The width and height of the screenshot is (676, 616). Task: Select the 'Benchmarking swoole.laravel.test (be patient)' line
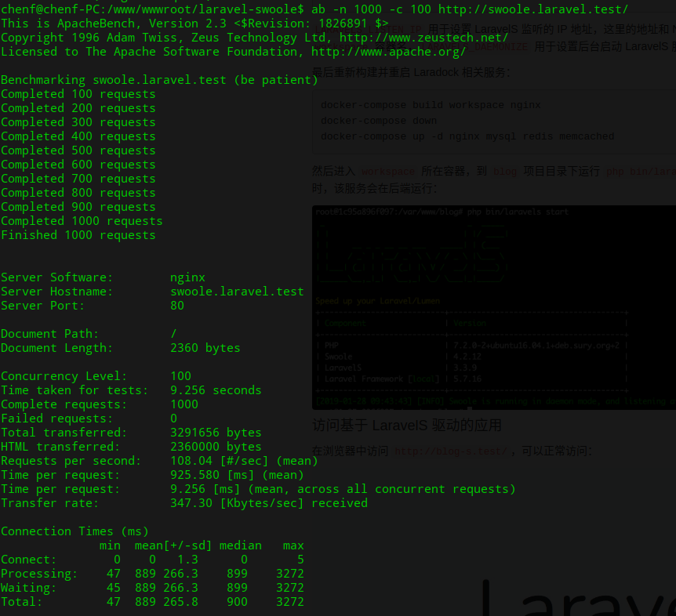159,80
